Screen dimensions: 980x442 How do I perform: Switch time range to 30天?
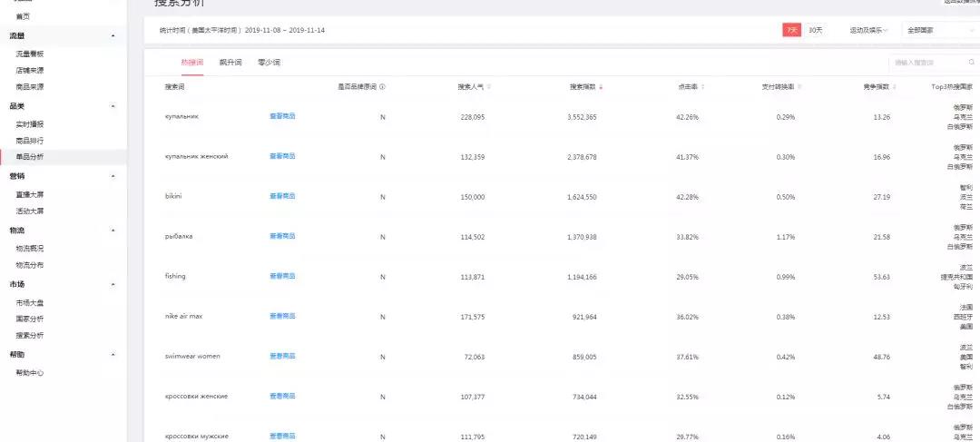pyautogui.click(x=815, y=30)
